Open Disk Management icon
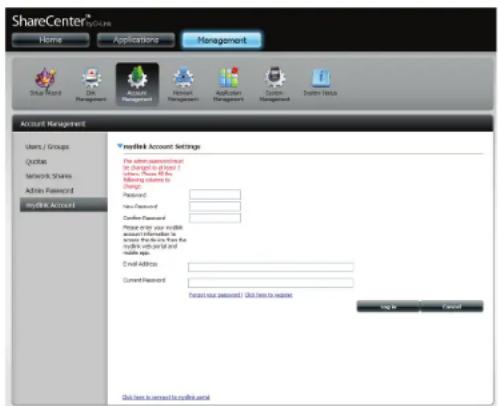 (91, 84)
